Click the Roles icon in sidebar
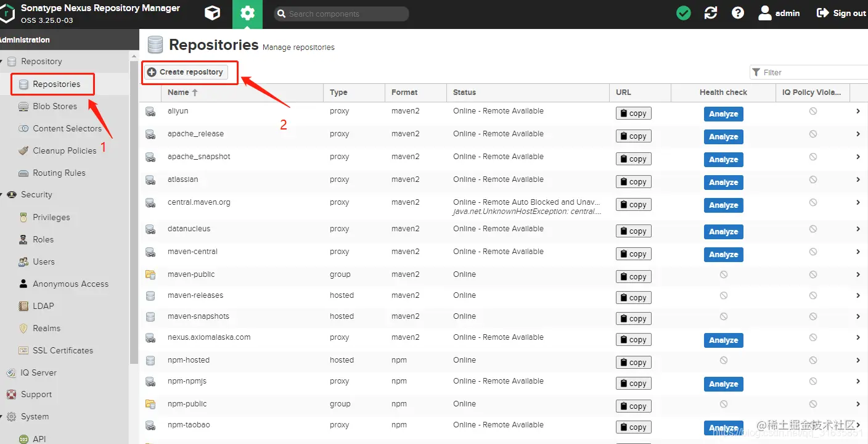The height and width of the screenshot is (444, 868). [x=23, y=239]
